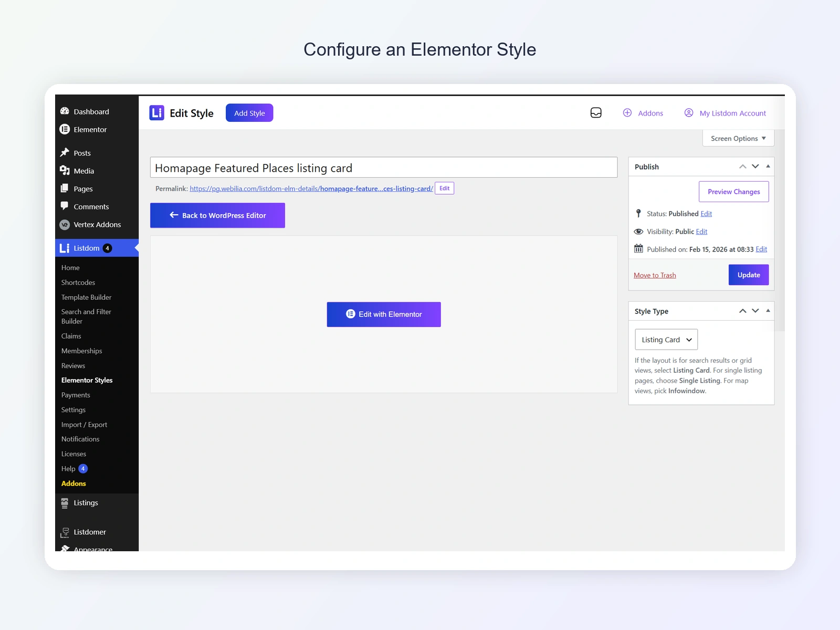Open the style permalink URL

pos(311,188)
